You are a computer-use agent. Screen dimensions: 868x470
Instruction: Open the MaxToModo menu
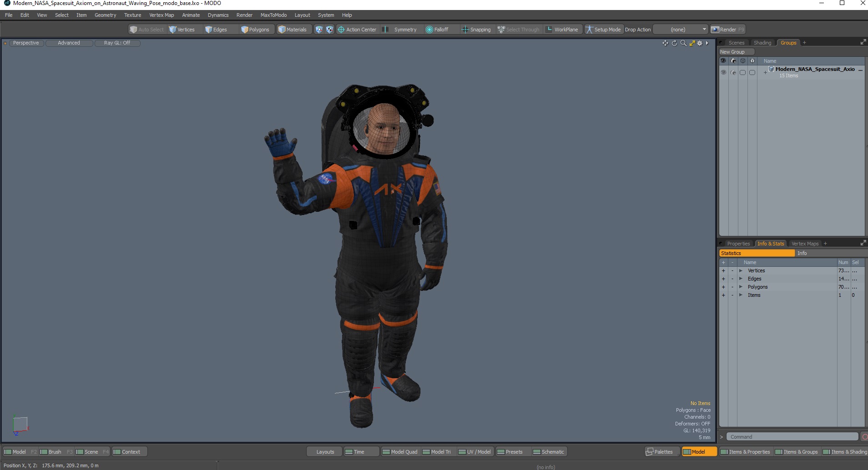point(273,15)
